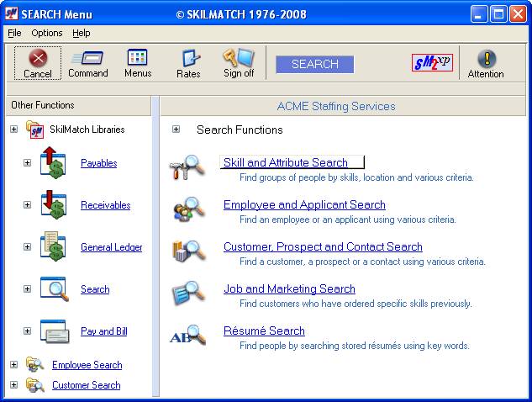Open the File menu

(14, 33)
